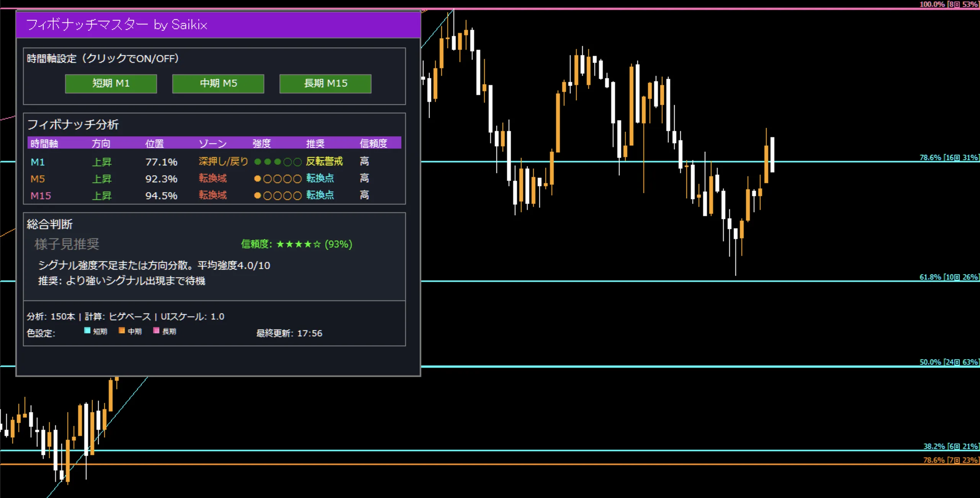Click the pink 長期 color swatch

[156, 331]
